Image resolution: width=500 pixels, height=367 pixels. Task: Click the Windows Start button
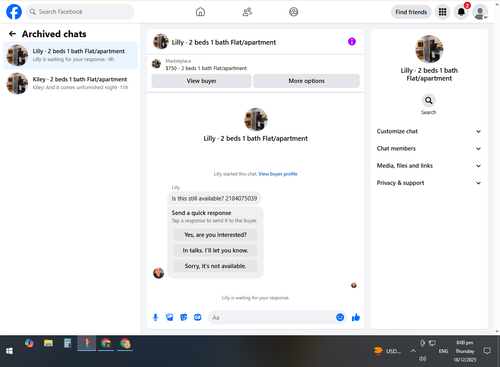click(9, 351)
